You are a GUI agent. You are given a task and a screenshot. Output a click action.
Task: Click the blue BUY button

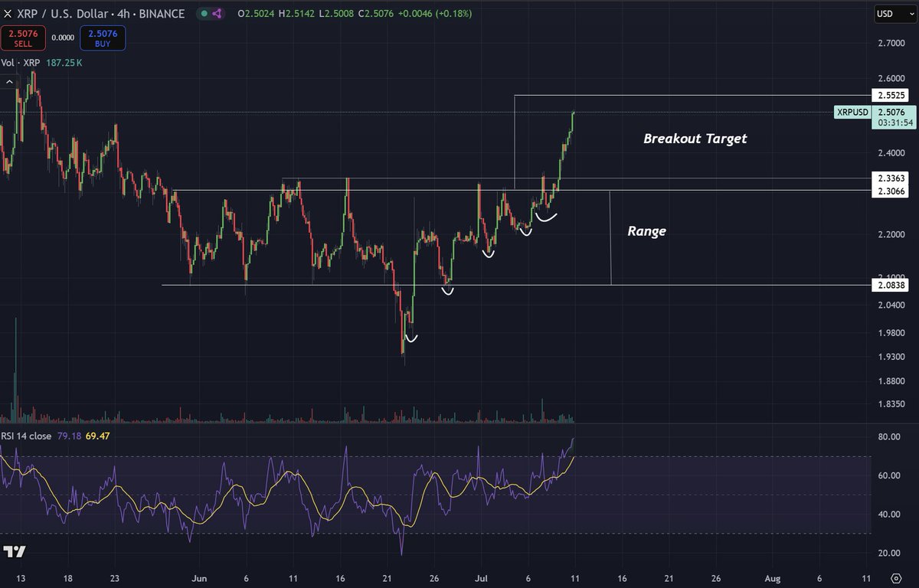[x=102, y=38]
